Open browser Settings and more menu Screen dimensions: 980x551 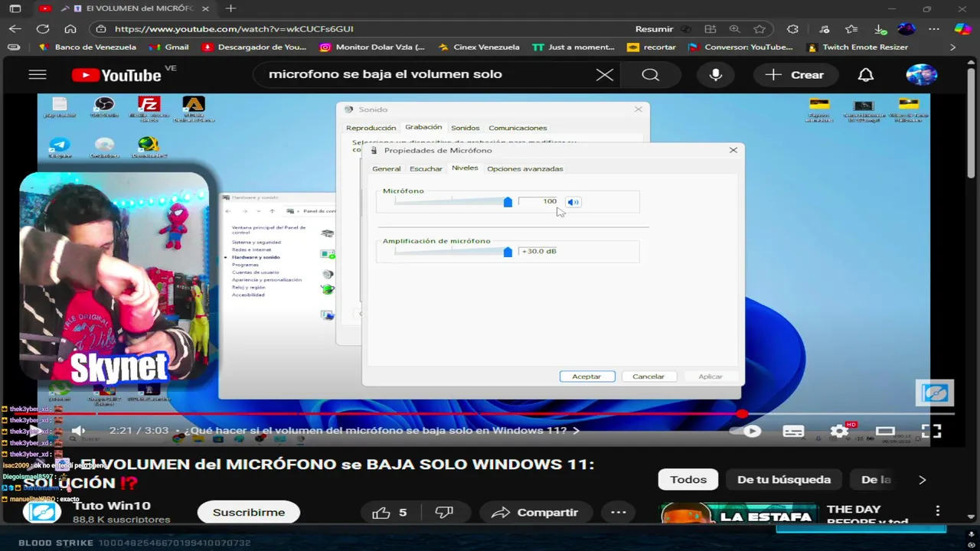pos(934,29)
